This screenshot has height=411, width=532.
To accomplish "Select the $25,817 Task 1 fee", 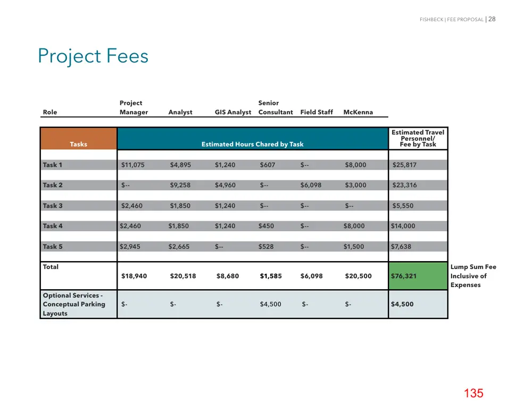I will [404, 165].
